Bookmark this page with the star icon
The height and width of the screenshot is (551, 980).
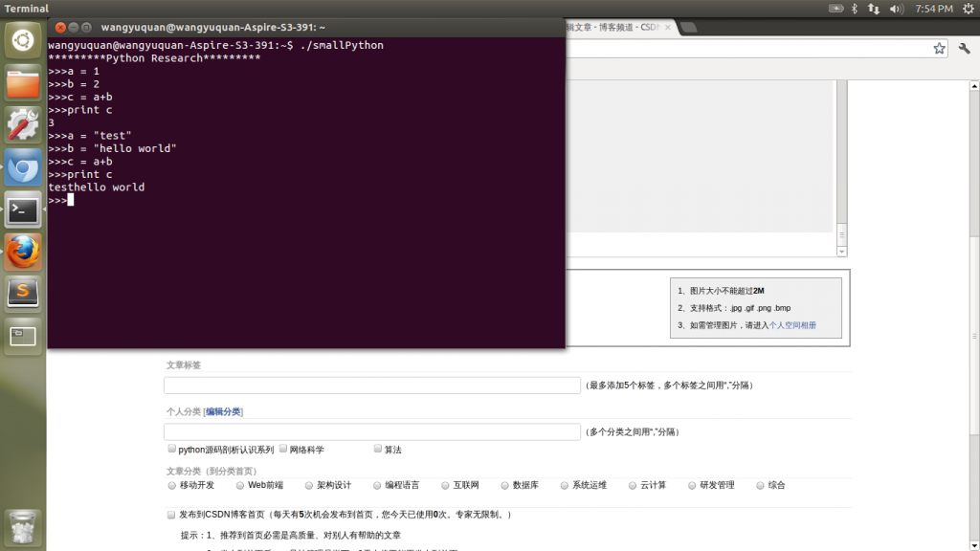pos(939,48)
